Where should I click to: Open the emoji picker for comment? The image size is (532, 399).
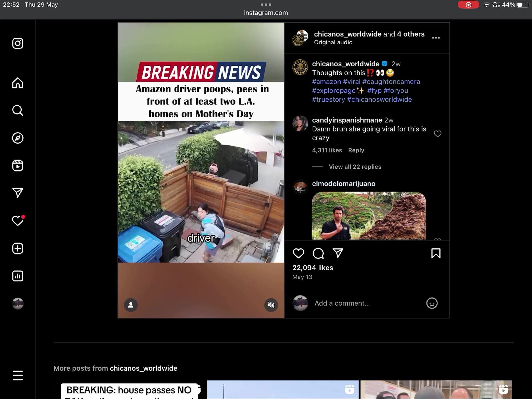[x=432, y=303]
